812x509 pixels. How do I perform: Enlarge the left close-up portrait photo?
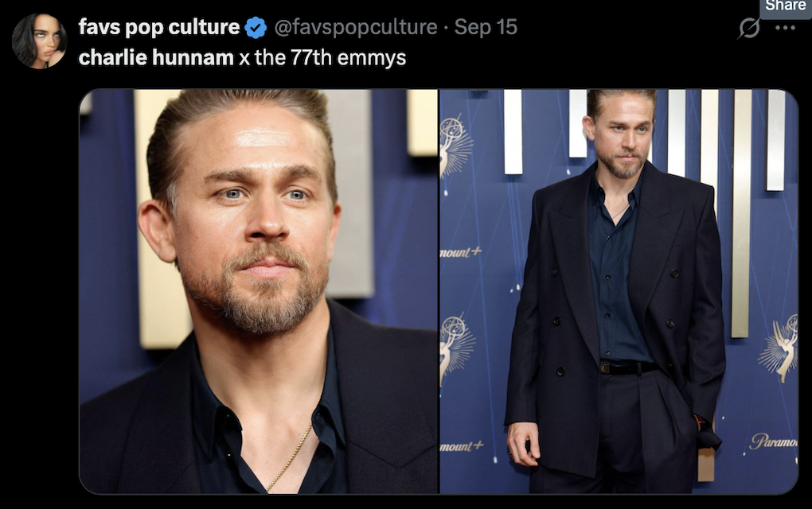click(258, 291)
